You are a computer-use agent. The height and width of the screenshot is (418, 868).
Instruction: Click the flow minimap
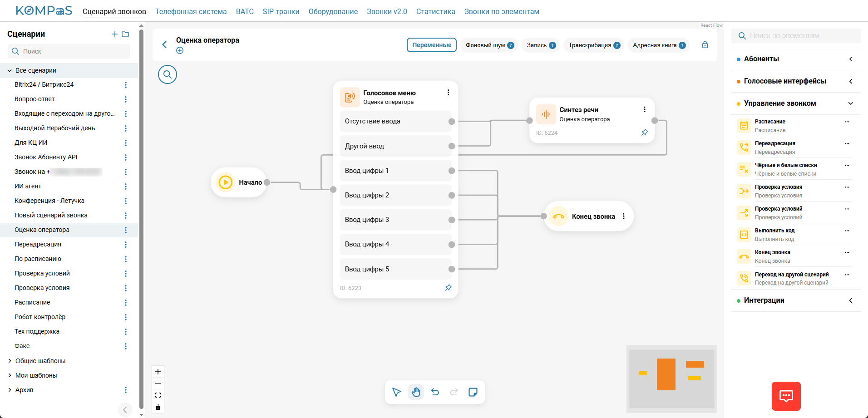671,379
